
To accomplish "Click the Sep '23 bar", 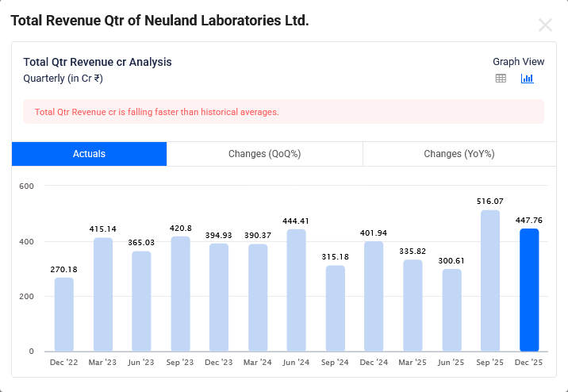I will point(181,294).
